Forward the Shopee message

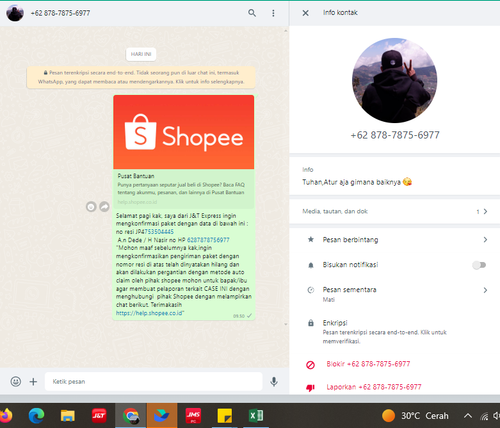pyautogui.click(x=104, y=207)
